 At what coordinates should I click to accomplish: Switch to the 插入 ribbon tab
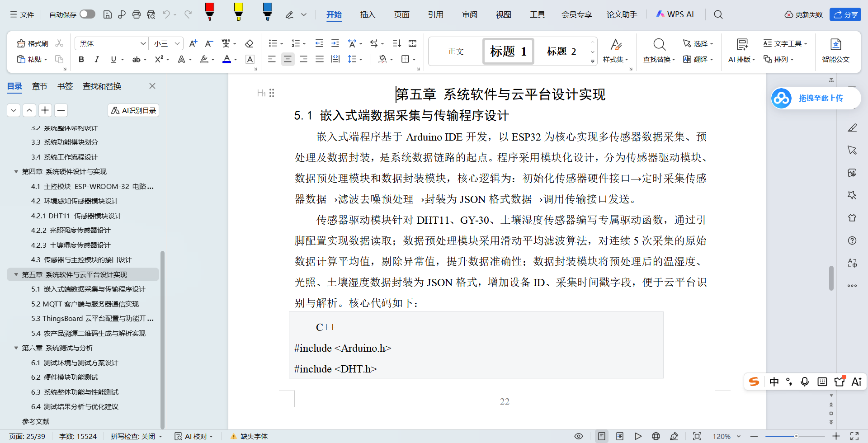click(x=368, y=14)
